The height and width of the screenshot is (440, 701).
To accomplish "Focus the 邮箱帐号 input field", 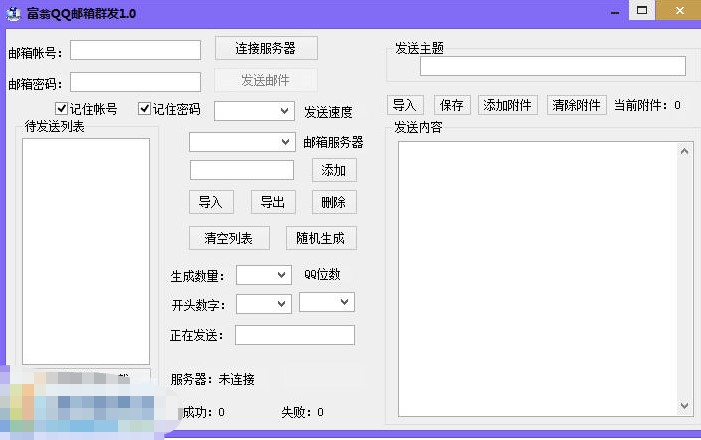I will [135, 50].
